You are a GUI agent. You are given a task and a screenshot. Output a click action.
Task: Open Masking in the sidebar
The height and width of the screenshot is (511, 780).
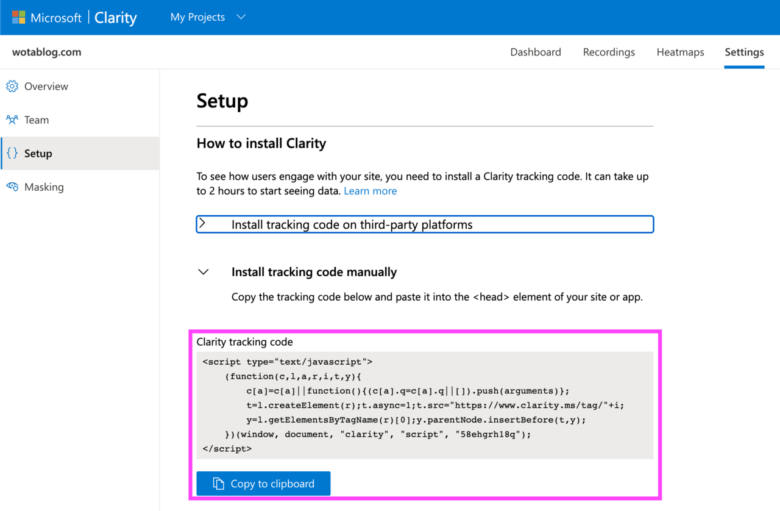pos(80,187)
